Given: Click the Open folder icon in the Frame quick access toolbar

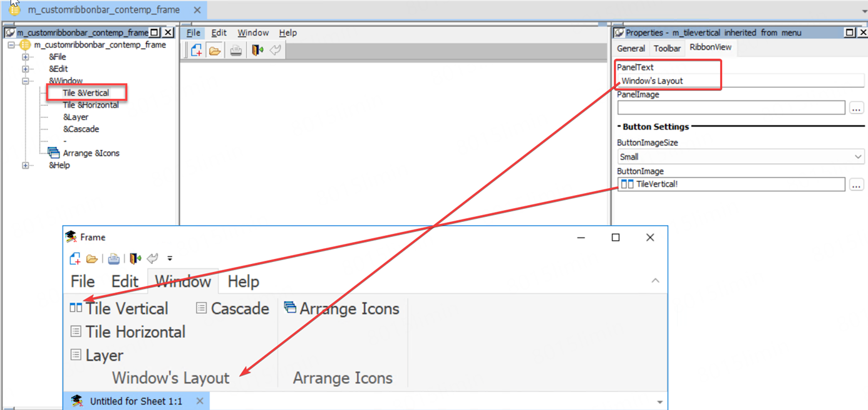Looking at the screenshot, I should 92,258.
